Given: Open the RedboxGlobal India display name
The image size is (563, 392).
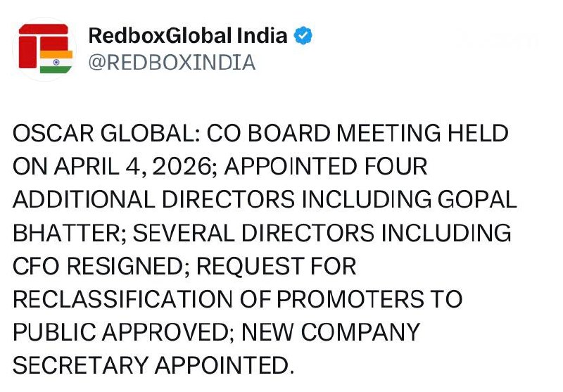Looking at the screenshot, I should tap(188, 35).
